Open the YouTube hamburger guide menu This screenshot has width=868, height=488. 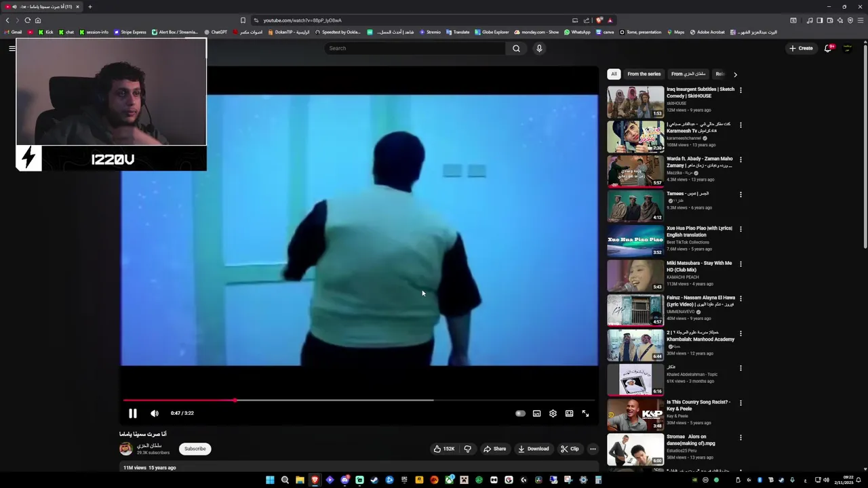click(x=12, y=48)
